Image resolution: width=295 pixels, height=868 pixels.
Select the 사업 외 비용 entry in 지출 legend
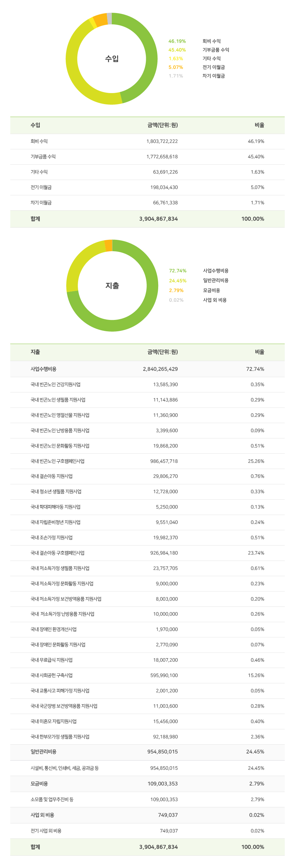(215, 300)
